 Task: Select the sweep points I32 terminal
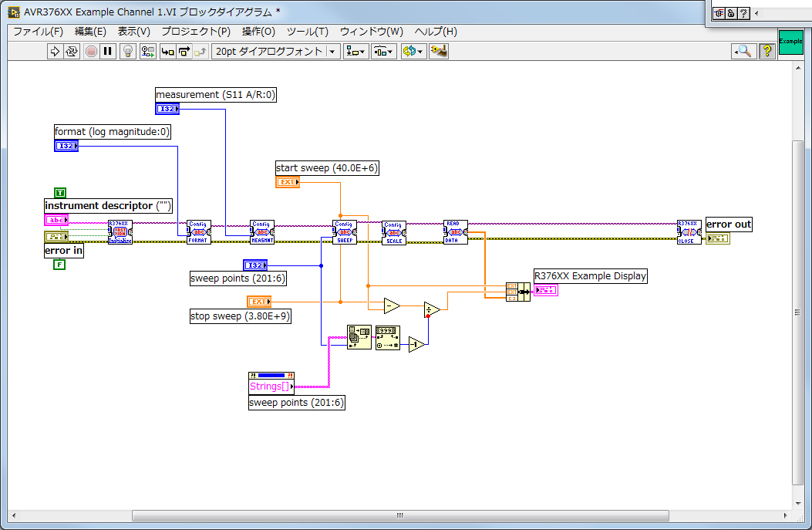tap(255, 265)
